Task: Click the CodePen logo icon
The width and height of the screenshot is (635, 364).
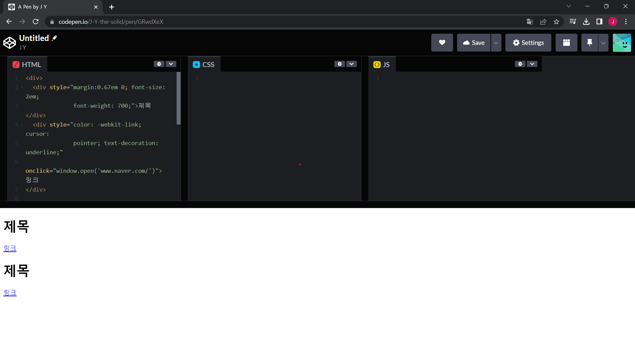Action: tap(10, 43)
